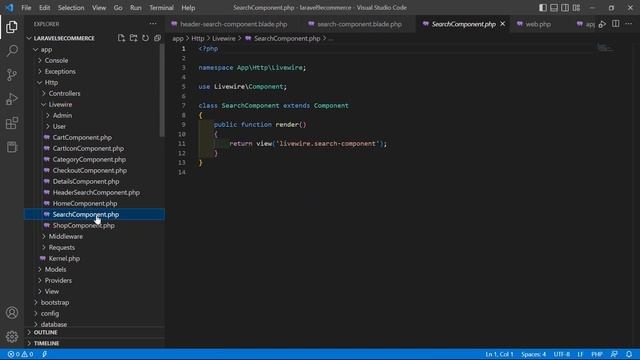Click Ln 1, Col 1 in status bar
Screen dimensions: 640x360
click(499, 354)
